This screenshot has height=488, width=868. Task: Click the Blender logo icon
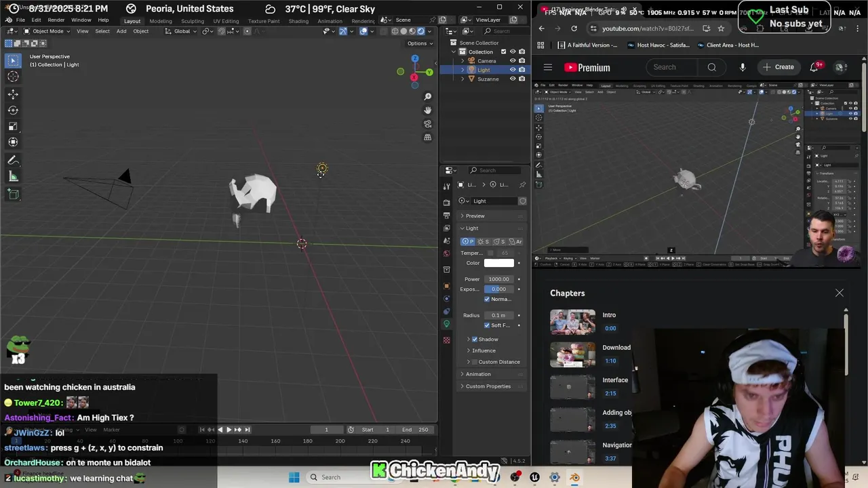[x=9, y=20]
